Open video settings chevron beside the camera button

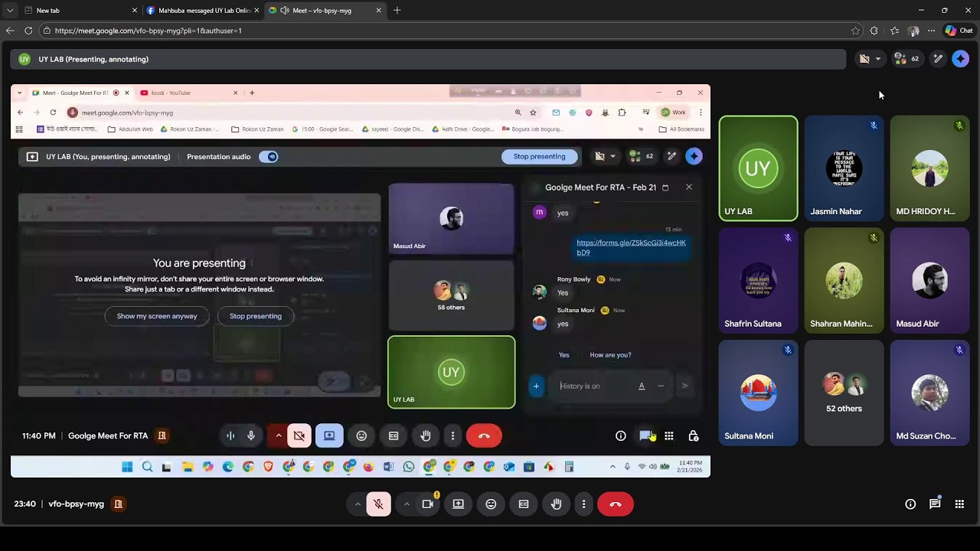[x=407, y=504]
